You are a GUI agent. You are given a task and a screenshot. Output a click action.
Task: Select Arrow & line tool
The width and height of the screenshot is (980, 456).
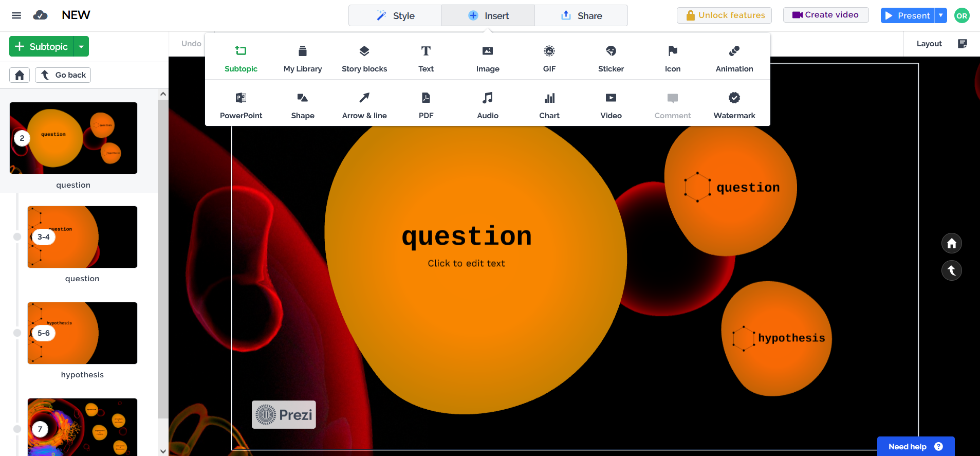[x=364, y=105]
